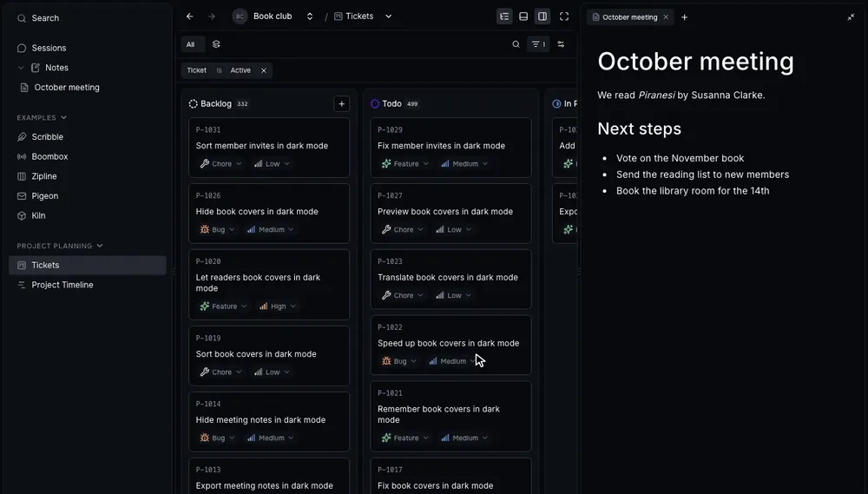Change the Bug type on P-1026
This screenshot has width=868, height=494.
[218, 230]
